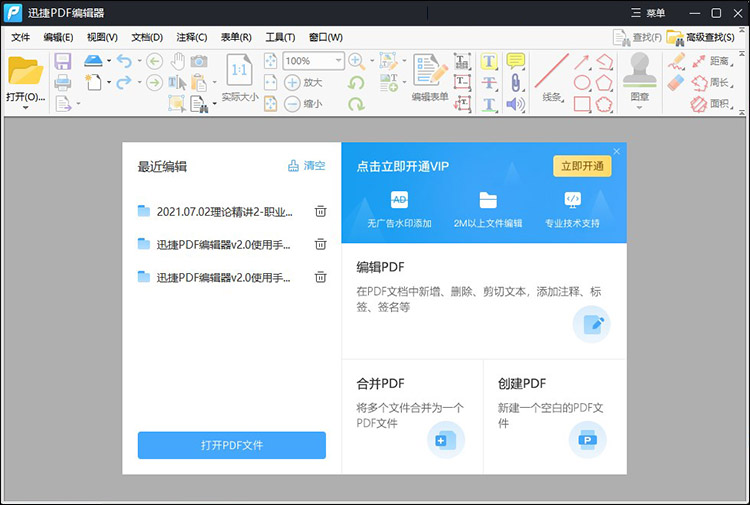Click the rotate counterclockwise green arrow
The height and width of the screenshot is (505, 750).
356,83
